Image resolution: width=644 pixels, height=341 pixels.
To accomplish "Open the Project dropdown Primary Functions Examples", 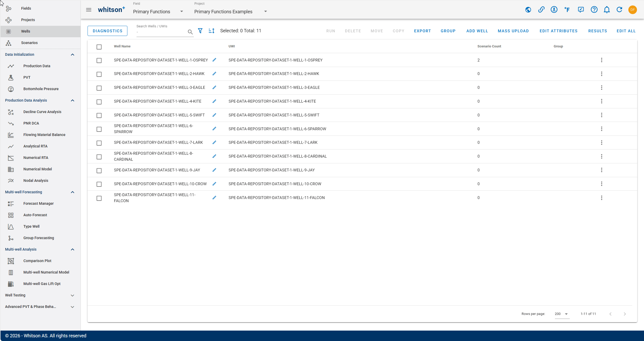I will (x=231, y=12).
